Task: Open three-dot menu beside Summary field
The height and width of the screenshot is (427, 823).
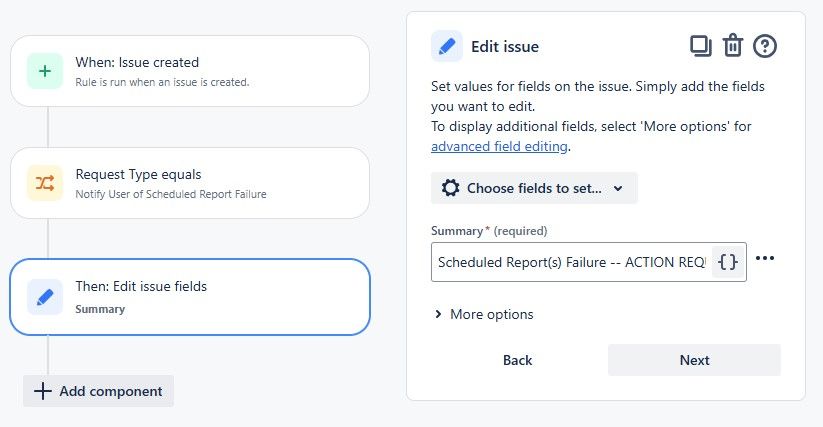Action: coord(766,259)
